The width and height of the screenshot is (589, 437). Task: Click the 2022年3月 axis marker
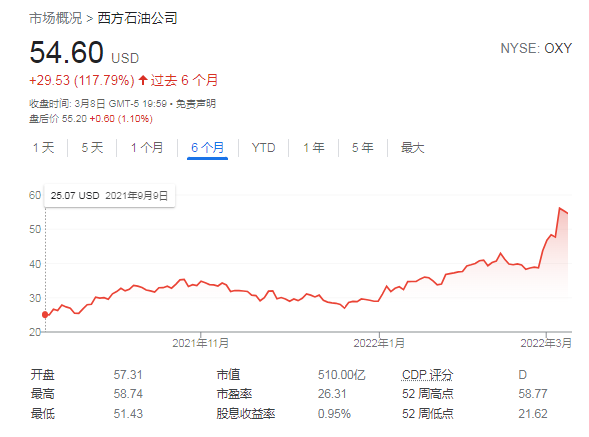point(546,343)
